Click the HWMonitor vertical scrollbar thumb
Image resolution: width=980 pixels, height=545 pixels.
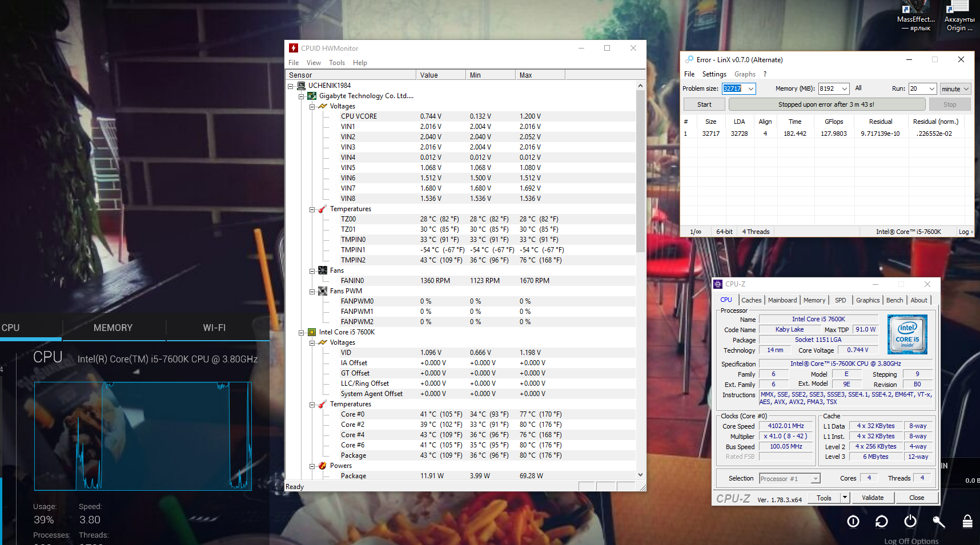point(640,171)
